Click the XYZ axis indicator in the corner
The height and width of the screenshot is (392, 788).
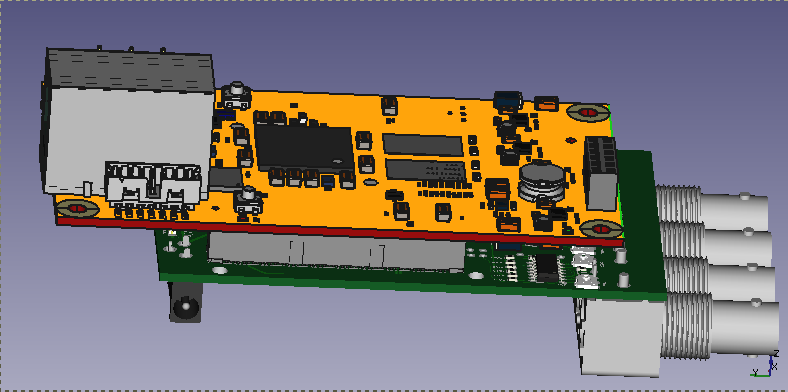coord(765,364)
